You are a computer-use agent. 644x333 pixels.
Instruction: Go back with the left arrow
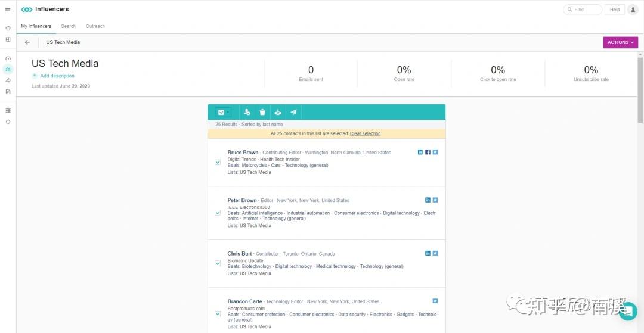coord(27,42)
